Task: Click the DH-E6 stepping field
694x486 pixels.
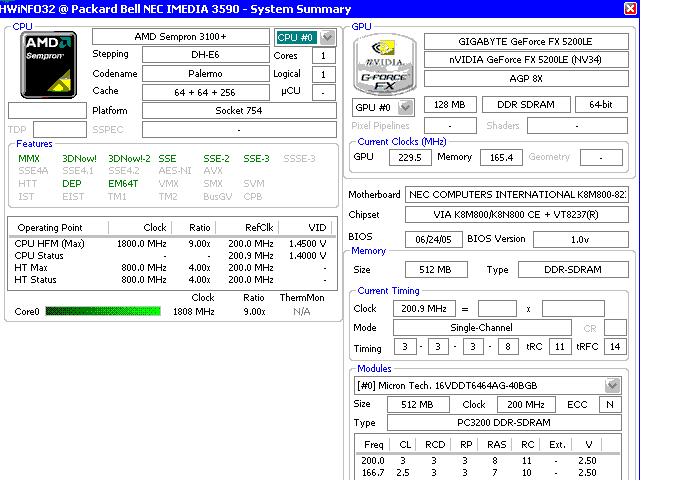Action: click(x=205, y=55)
